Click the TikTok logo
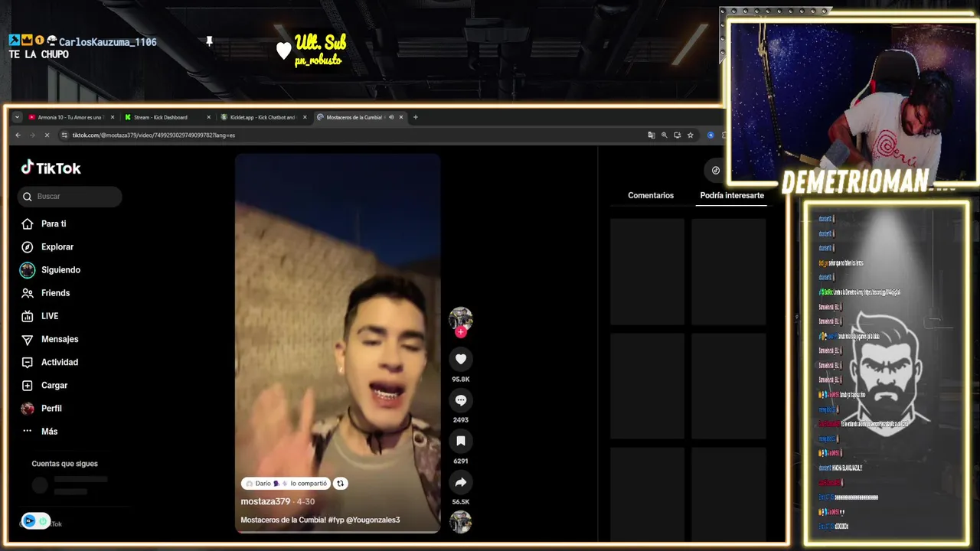The image size is (980, 551). pos(51,168)
